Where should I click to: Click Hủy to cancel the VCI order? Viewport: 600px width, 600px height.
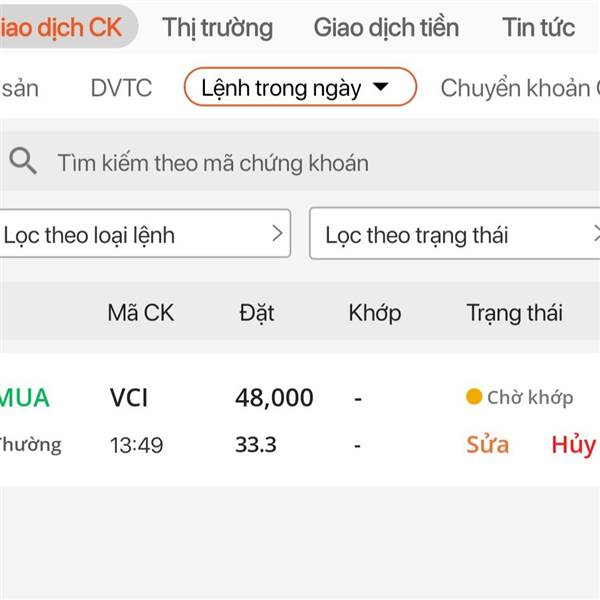[x=572, y=445]
